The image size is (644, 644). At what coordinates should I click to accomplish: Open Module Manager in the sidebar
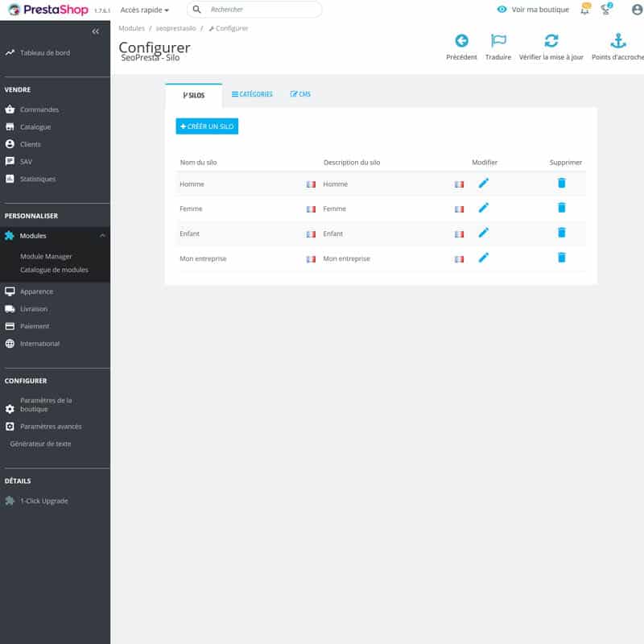[x=46, y=257]
